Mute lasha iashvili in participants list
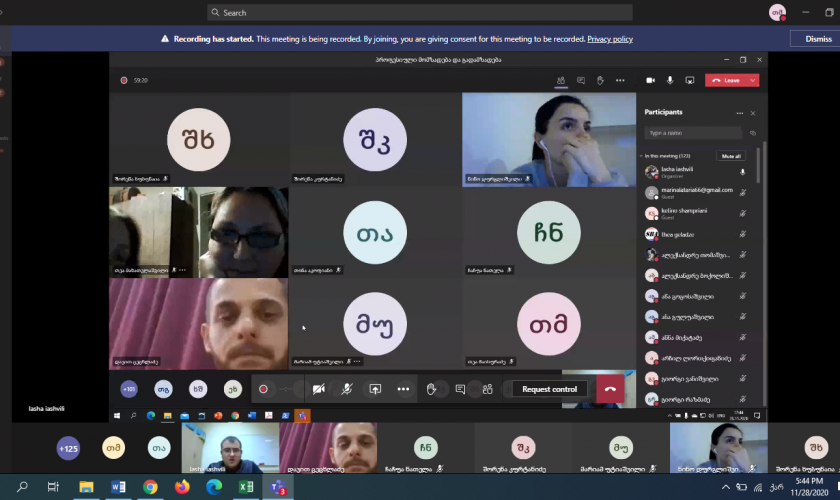Image resolution: width=840 pixels, height=500 pixels. [x=742, y=172]
